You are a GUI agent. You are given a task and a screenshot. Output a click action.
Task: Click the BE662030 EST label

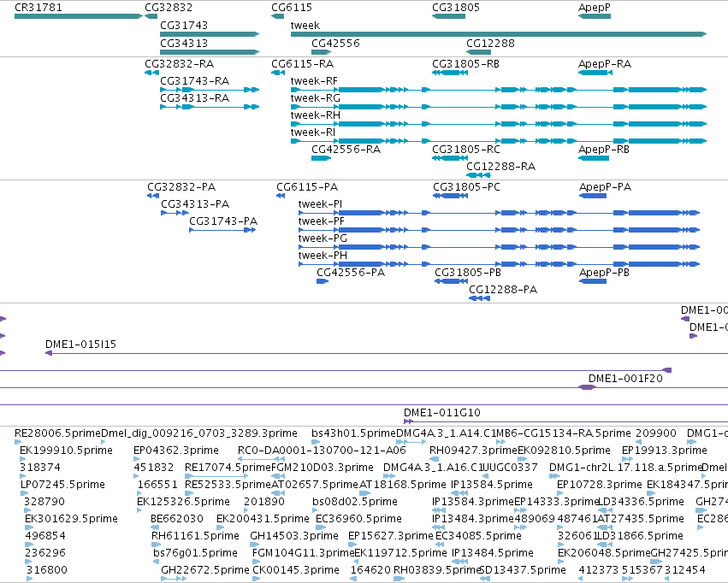point(177,519)
